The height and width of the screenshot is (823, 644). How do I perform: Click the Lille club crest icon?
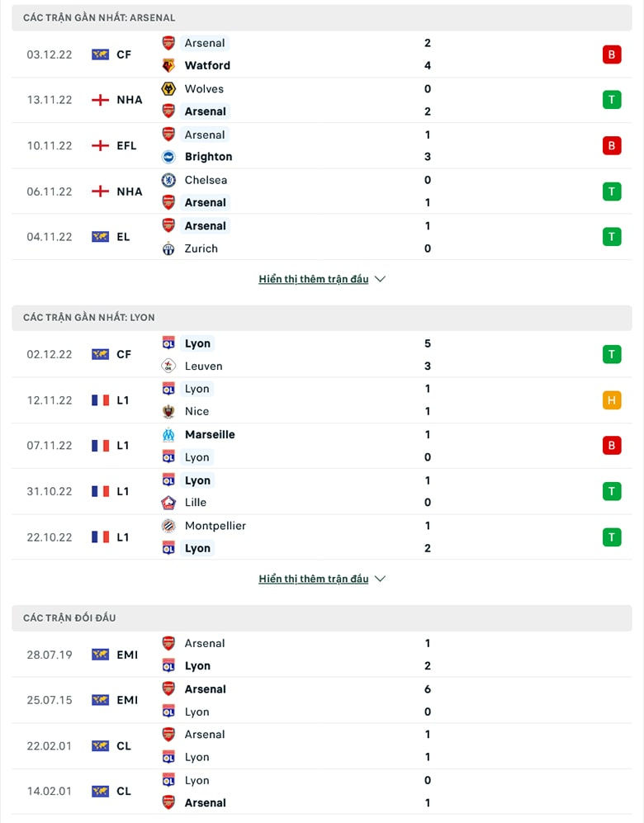pos(168,503)
